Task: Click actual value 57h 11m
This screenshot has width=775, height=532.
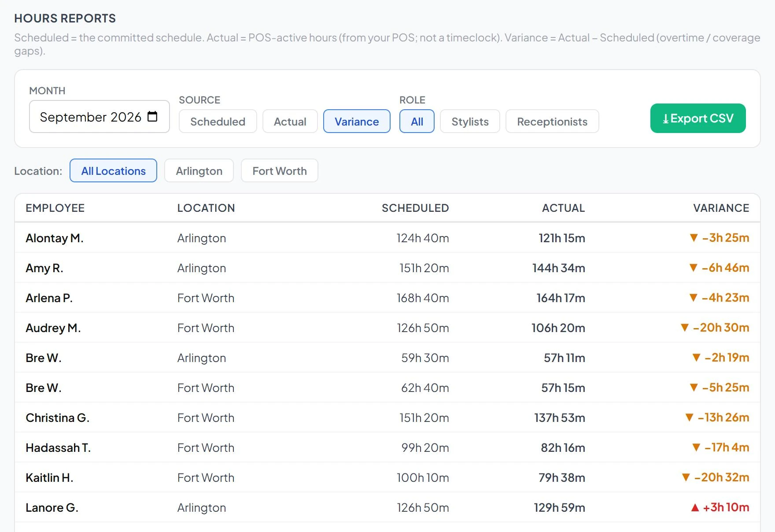Action: tap(565, 358)
